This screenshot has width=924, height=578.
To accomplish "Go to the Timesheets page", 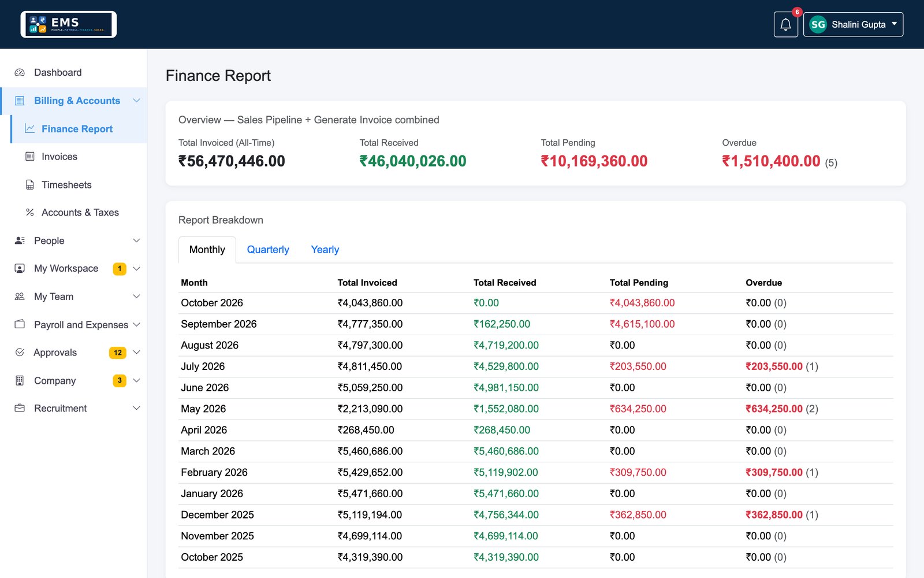I will [79, 185].
